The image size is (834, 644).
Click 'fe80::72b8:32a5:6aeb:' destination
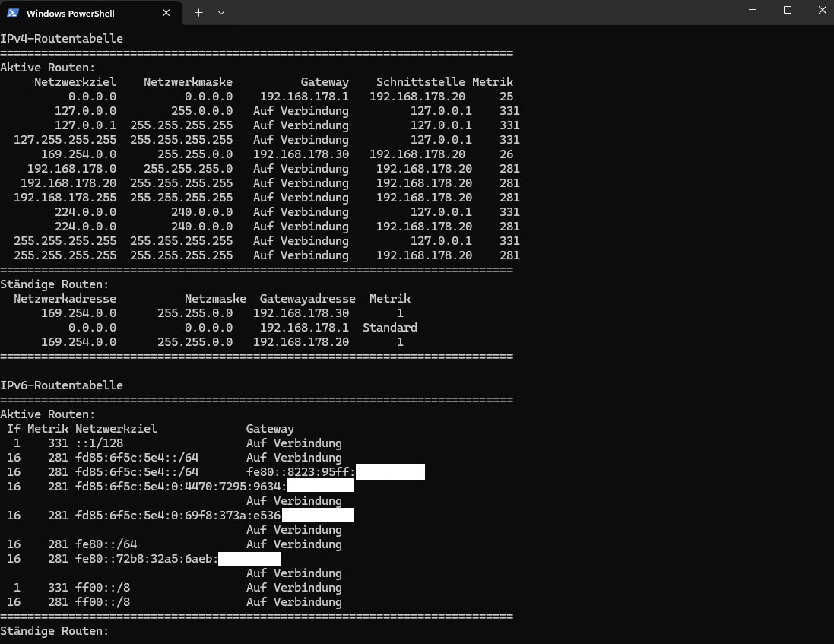pyautogui.click(x=147, y=559)
